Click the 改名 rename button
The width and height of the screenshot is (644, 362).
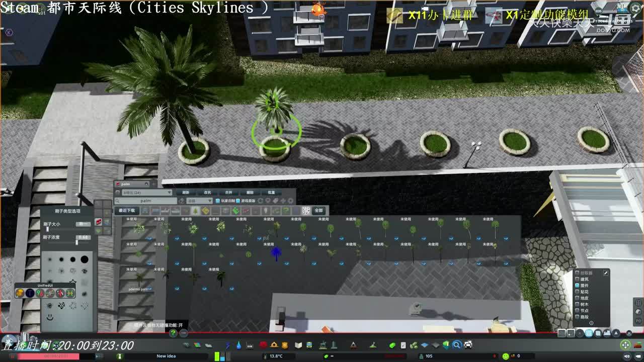click(207, 193)
